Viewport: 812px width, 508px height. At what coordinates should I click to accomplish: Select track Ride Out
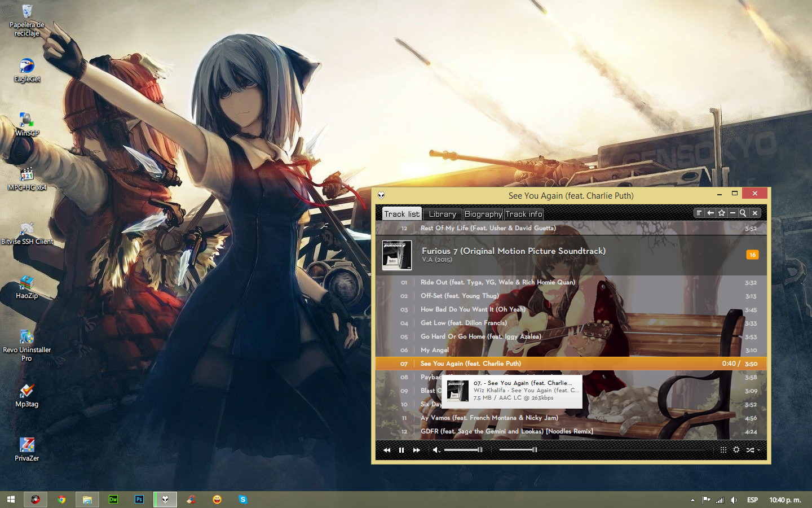point(571,282)
